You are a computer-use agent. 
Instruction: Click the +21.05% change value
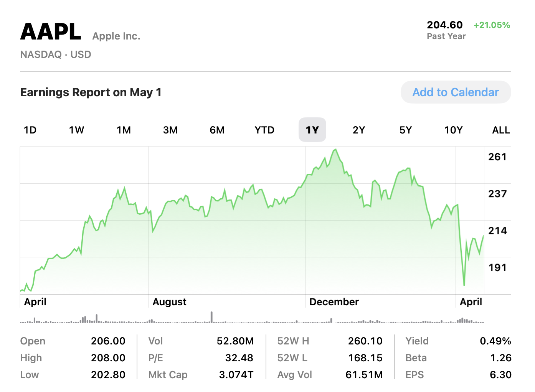point(492,25)
